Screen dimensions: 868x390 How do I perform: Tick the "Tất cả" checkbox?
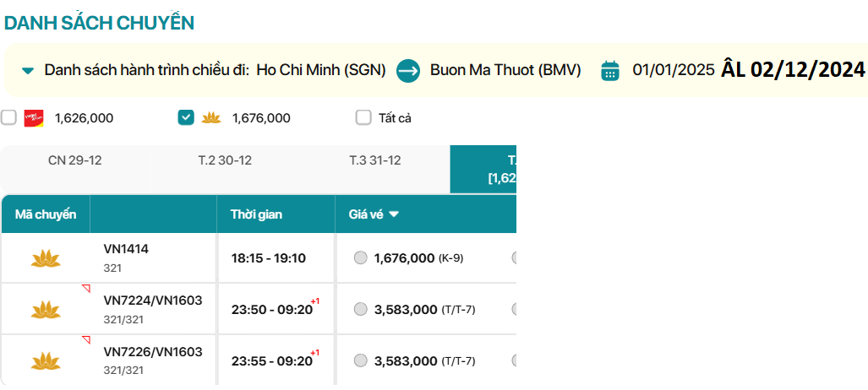pos(363,118)
